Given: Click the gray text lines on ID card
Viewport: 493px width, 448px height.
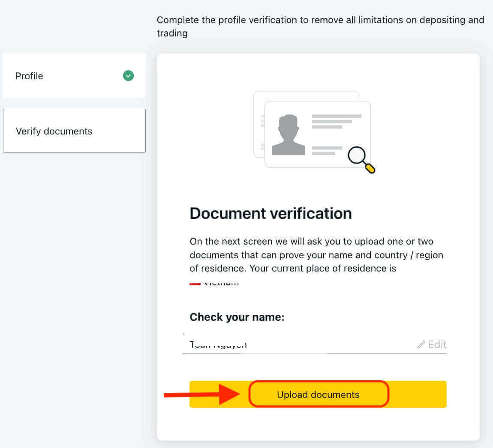Looking at the screenshot, I should pyautogui.click(x=337, y=121).
